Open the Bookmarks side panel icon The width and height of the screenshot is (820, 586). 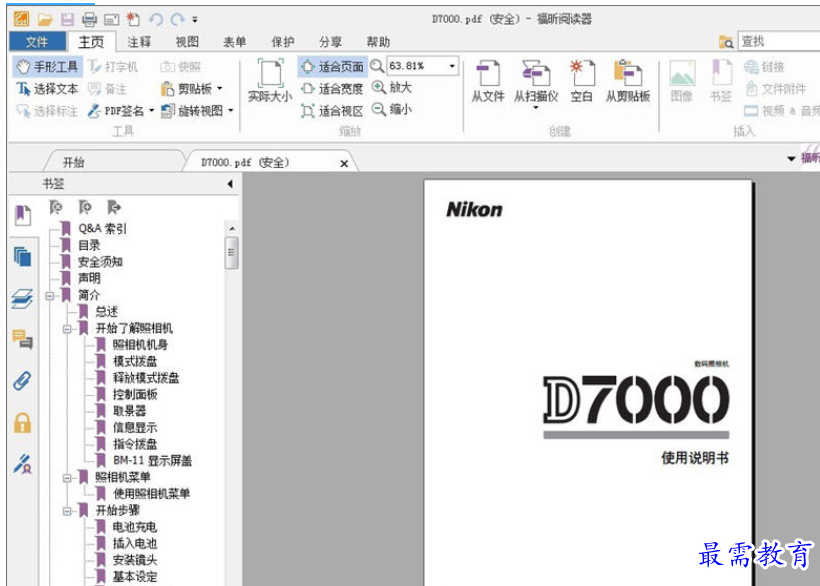point(22,215)
